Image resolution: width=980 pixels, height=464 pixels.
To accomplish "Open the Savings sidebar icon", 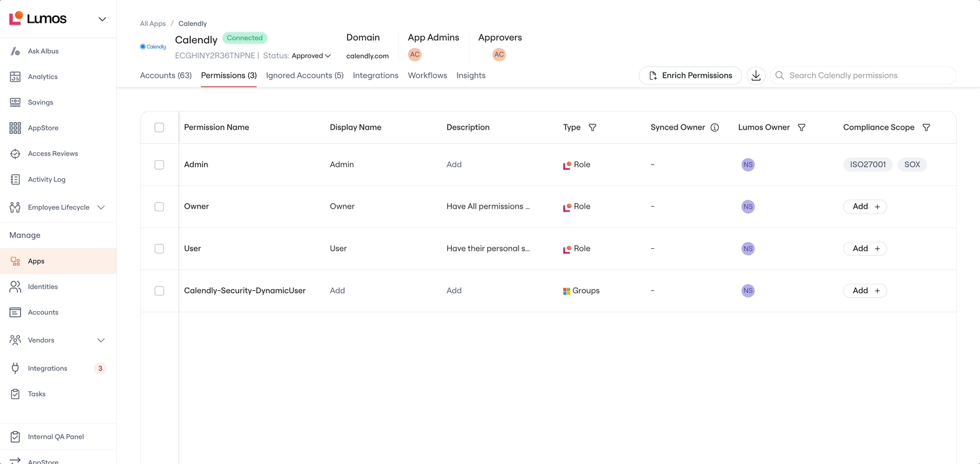I will 15,102.
